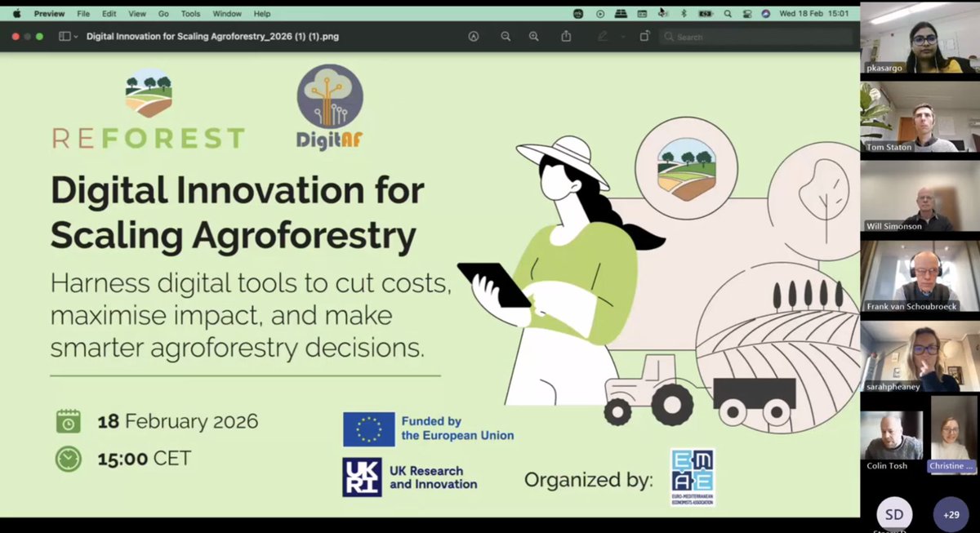Select Tom Staton's video thumbnail
Viewport: 980px width, 533px height.
tap(920, 119)
